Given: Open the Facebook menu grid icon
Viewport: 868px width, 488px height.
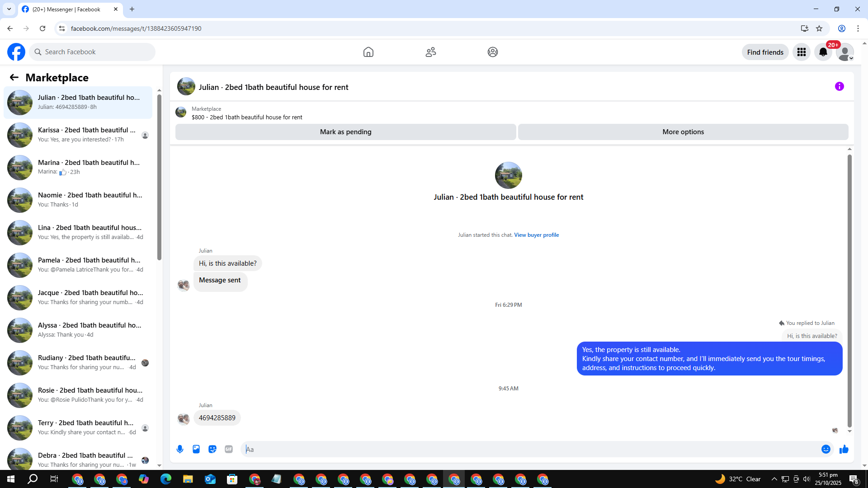Looking at the screenshot, I should [x=801, y=52].
